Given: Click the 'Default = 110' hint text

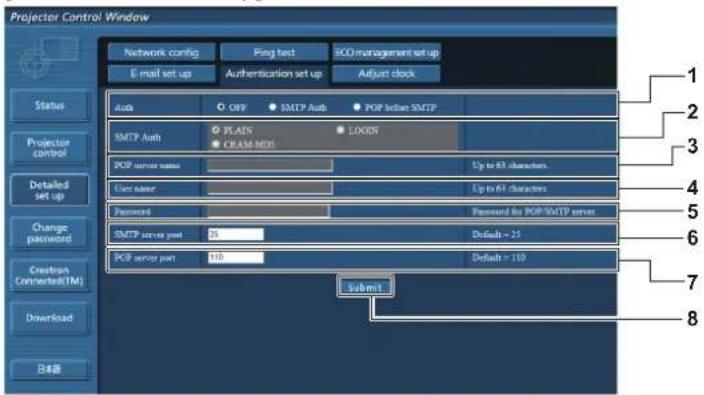Looking at the screenshot, I should pyautogui.click(x=499, y=258).
